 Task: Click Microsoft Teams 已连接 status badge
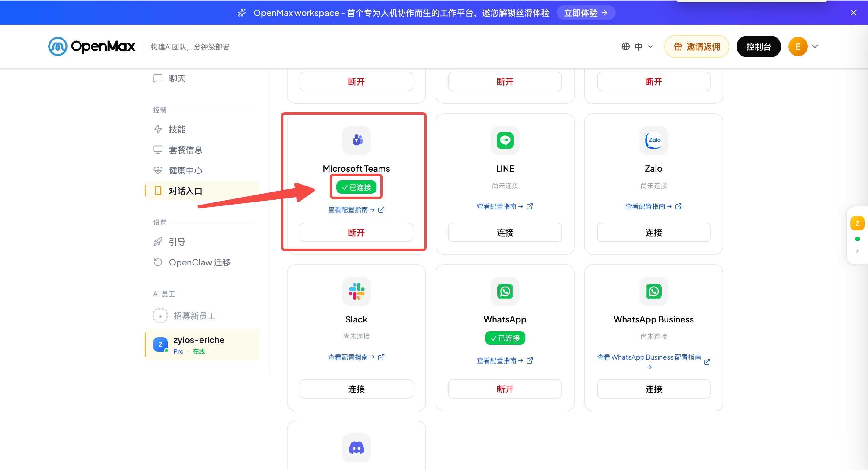[356, 187]
